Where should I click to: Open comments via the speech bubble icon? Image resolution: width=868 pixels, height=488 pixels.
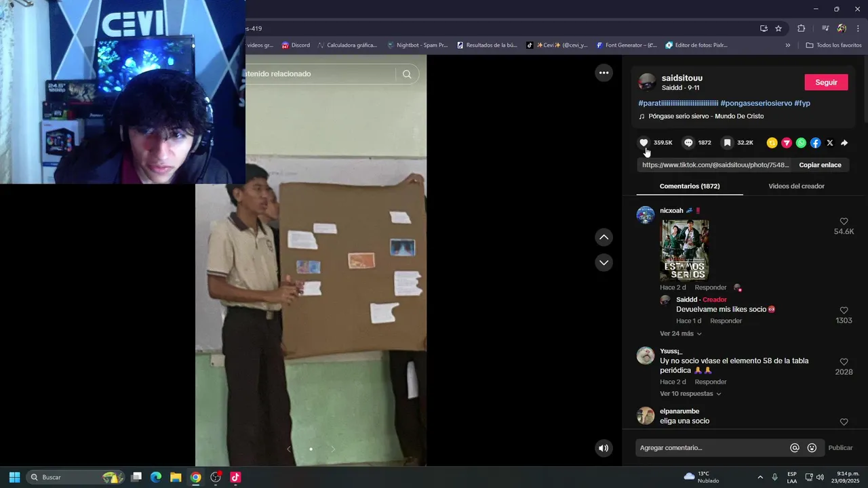[x=688, y=142]
